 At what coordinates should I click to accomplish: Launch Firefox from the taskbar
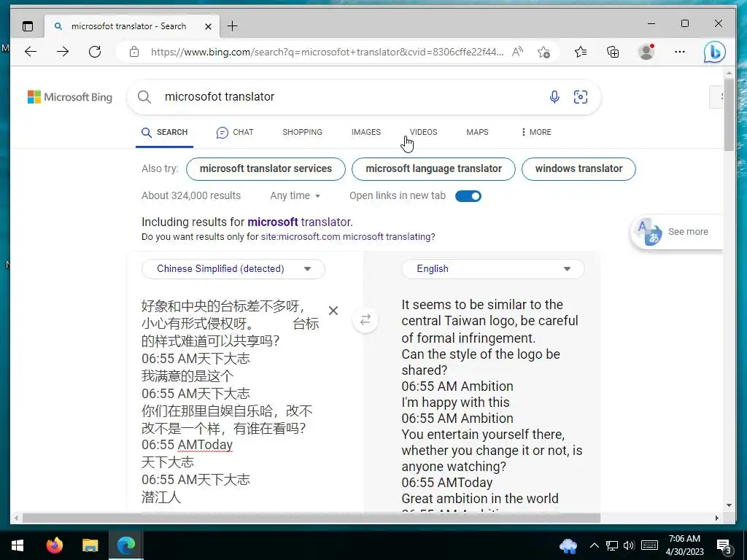54,545
